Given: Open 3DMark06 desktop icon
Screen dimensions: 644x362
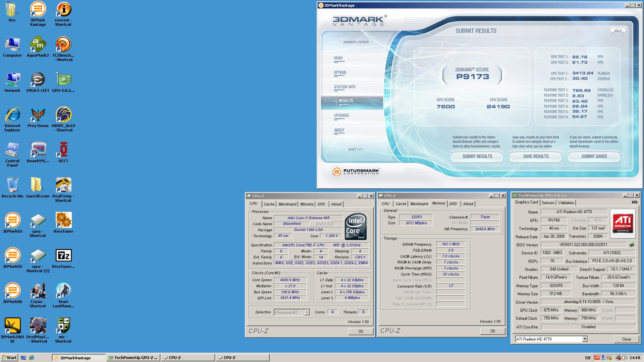Looking at the screenshot, I should coord(12,294).
